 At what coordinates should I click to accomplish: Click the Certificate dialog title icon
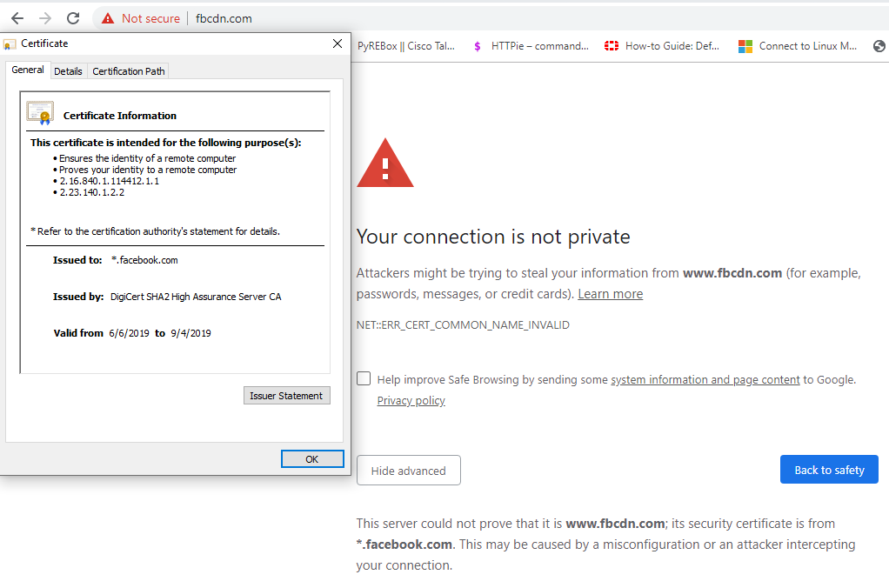tap(9, 44)
